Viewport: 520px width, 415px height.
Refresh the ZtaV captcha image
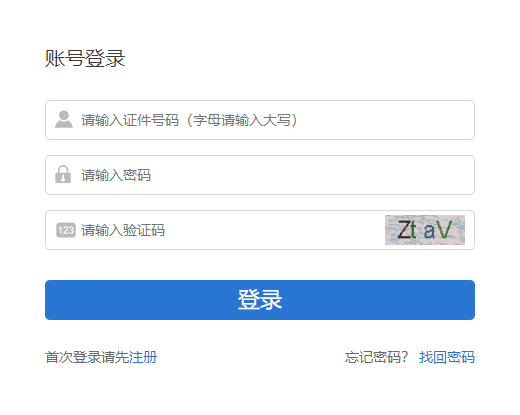pyautogui.click(x=425, y=230)
